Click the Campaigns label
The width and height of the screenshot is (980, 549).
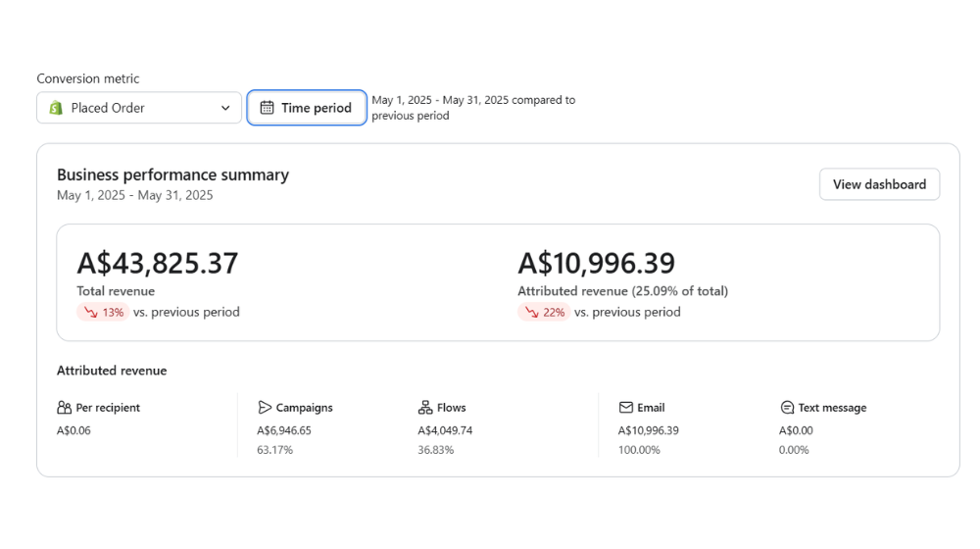coord(305,408)
